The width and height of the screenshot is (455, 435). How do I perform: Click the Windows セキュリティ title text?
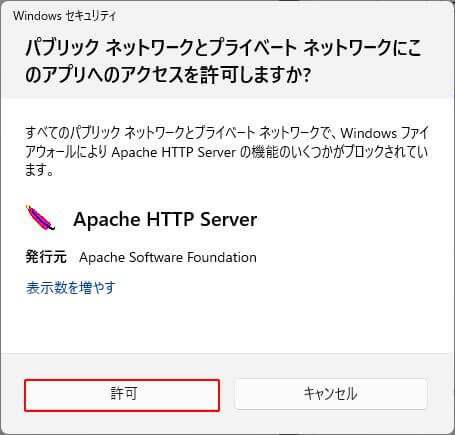click(65, 16)
